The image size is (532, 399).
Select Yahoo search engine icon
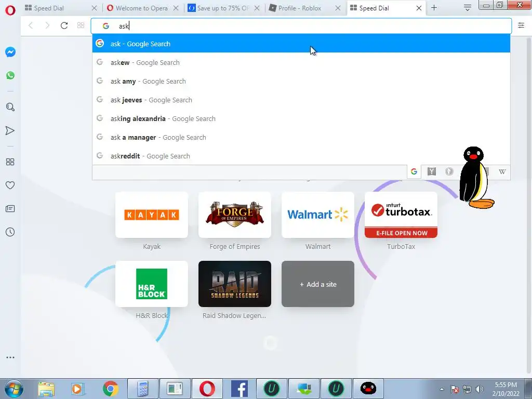[x=432, y=171]
